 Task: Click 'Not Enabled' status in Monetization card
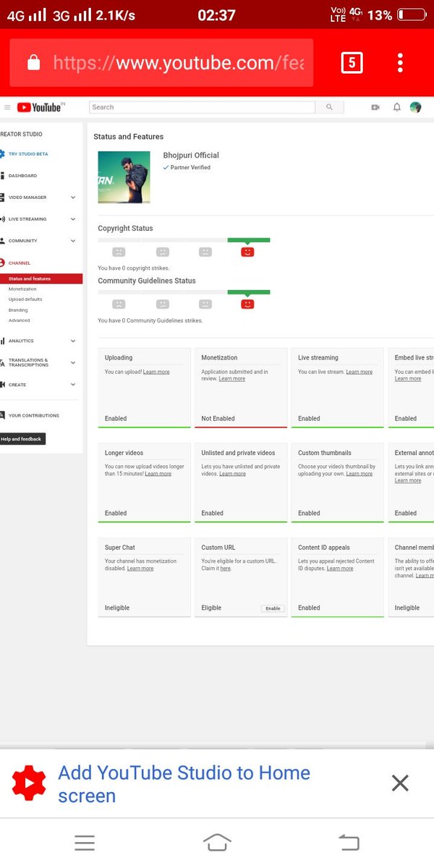pyautogui.click(x=218, y=419)
